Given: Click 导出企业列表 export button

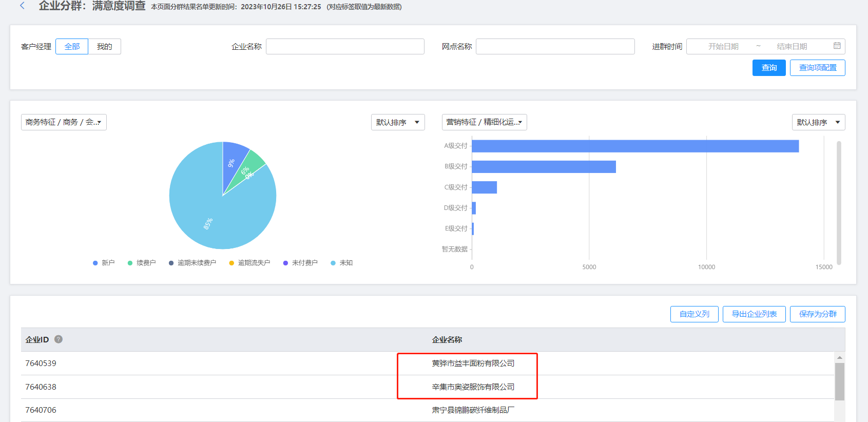Looking at the screenshot, I should point(754,314).
